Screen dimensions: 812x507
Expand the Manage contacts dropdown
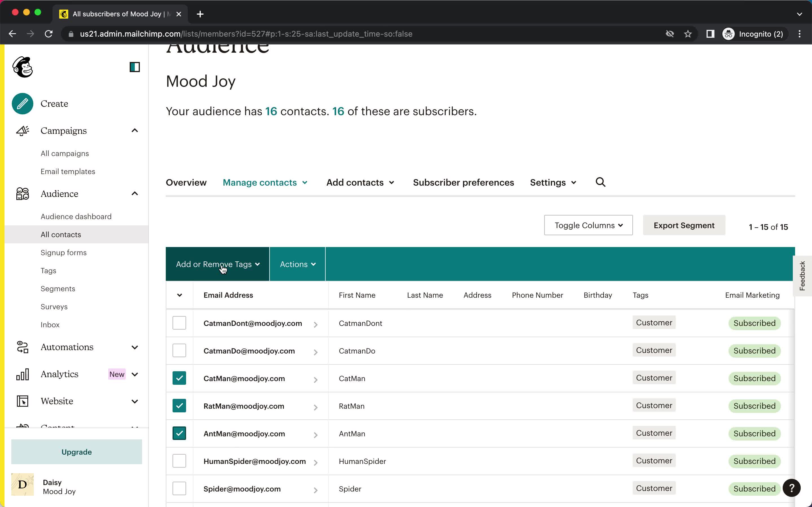tap(265, 182)
